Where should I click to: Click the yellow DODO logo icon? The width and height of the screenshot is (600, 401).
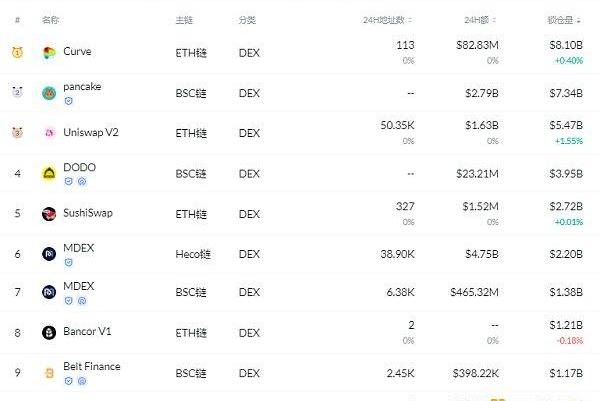coord(49,174)
